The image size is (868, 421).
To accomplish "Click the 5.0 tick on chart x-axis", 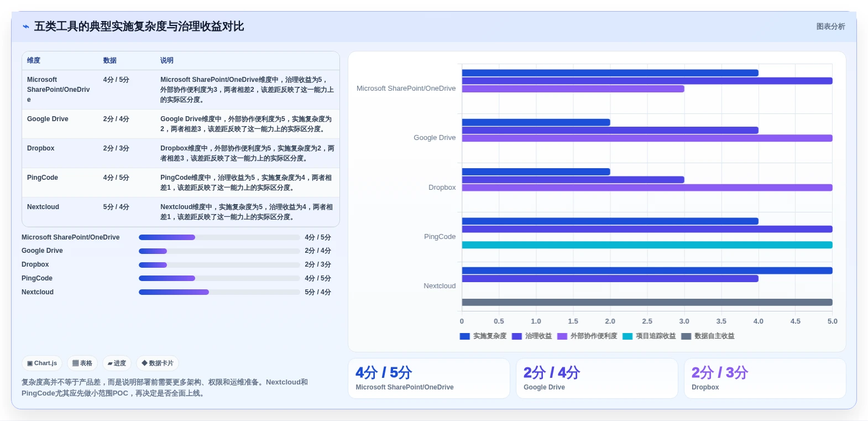I will [832, 321].
